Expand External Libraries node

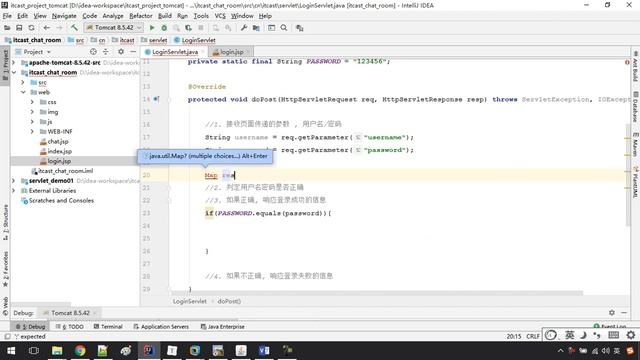(13, 190)
